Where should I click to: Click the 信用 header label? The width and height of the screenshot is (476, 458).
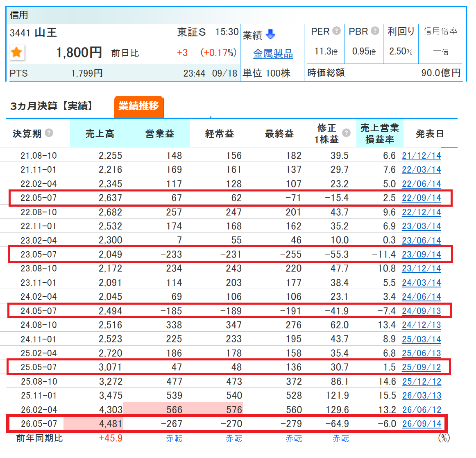click(x=19, y=15)
